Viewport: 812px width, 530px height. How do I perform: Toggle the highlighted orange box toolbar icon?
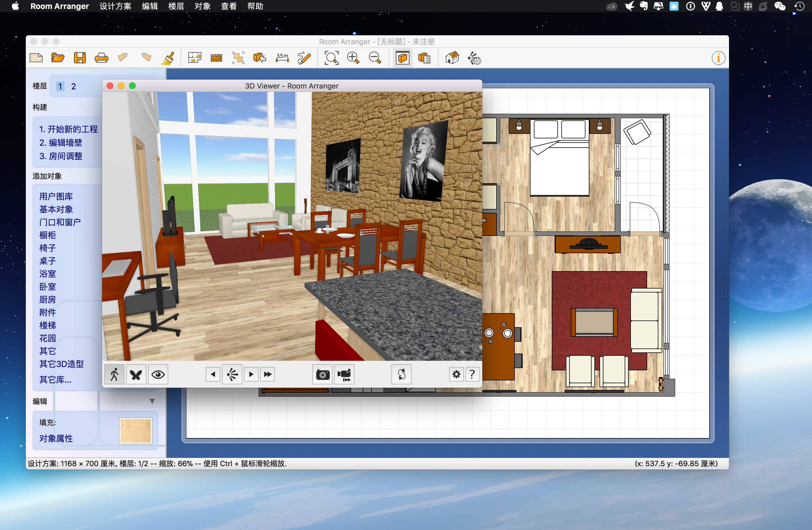point(403,58)
